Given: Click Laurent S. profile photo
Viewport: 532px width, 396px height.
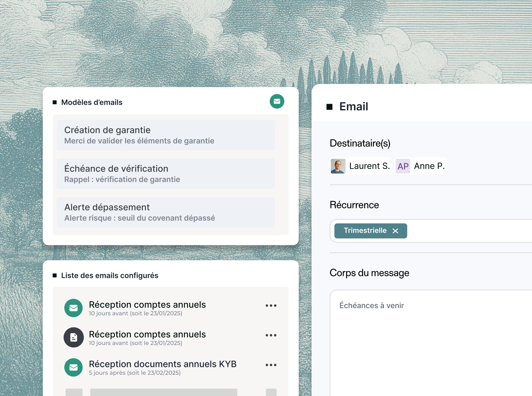Looking at the screenshot, I should click(338, 166).
